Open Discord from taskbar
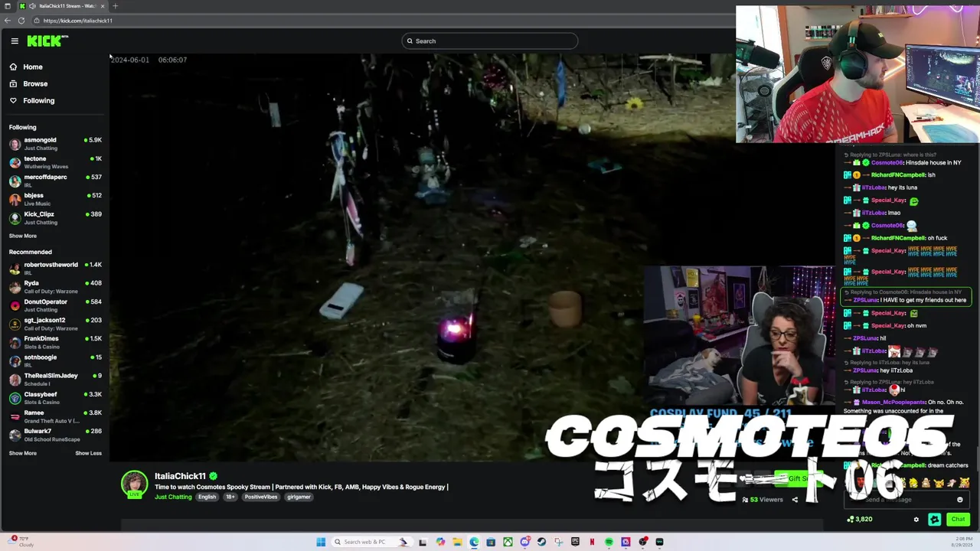This screenshot has width=980, height=551. pyautogui.click(x=524, y=542)
